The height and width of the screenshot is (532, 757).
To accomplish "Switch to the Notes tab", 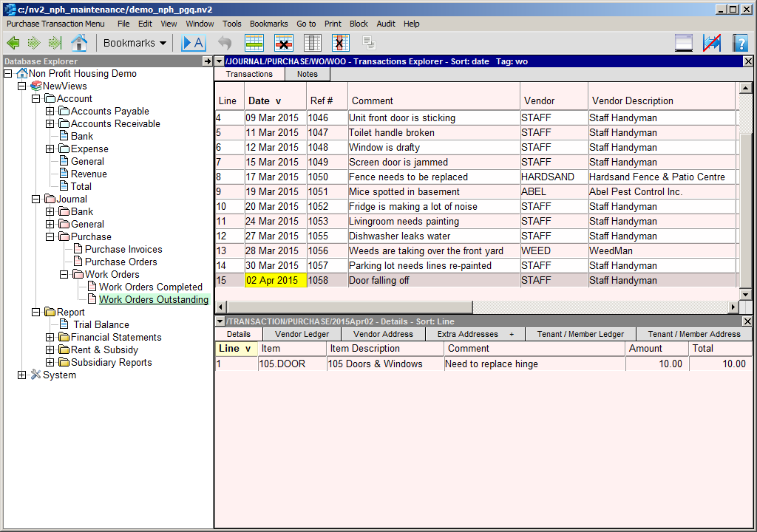I will pyautogui.click(x=307, y=74).
